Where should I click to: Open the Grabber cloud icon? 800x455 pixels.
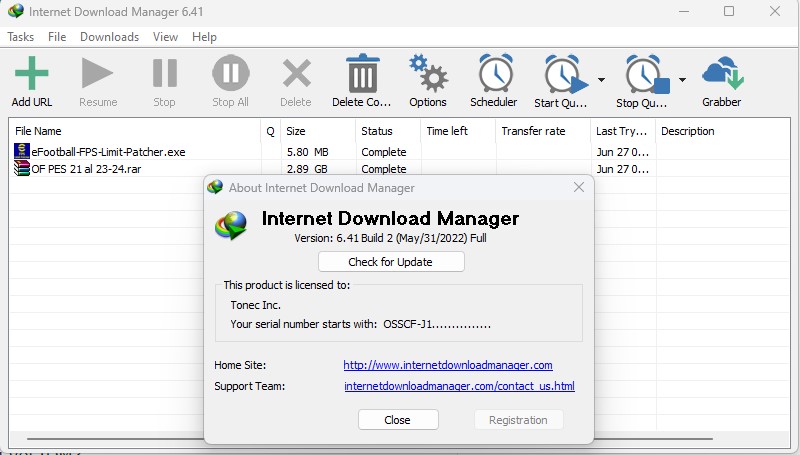tap(722, 73)
